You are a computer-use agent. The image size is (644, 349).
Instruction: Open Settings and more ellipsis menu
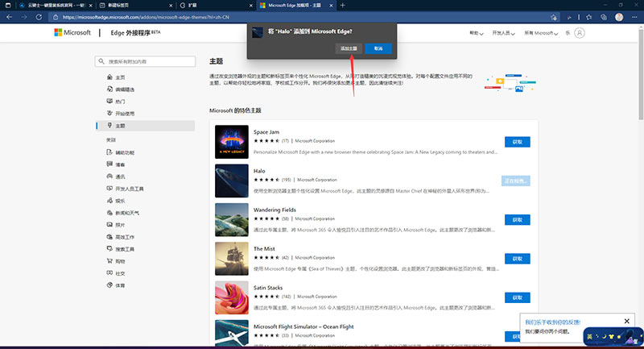click(x=634, y=17)
